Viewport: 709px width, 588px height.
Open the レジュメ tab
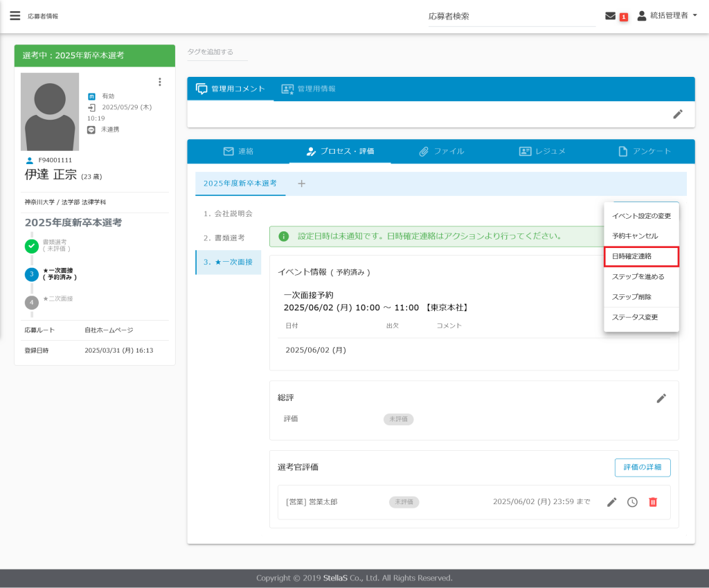542,151
